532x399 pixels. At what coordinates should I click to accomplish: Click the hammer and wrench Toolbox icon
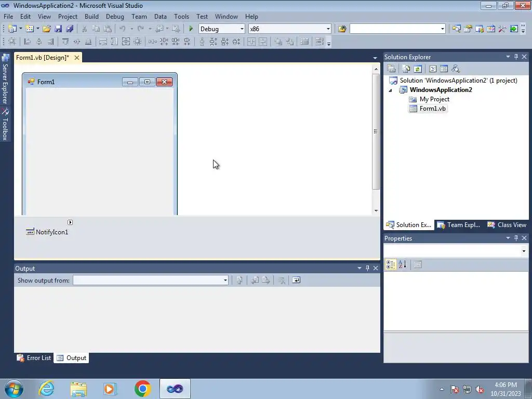click(502, 29)
